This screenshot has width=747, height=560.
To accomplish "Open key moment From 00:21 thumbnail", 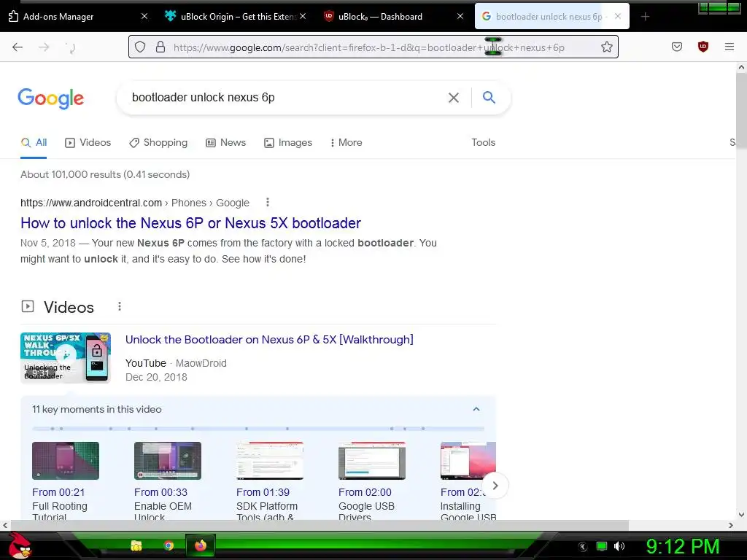I will (x=66, y=461).
